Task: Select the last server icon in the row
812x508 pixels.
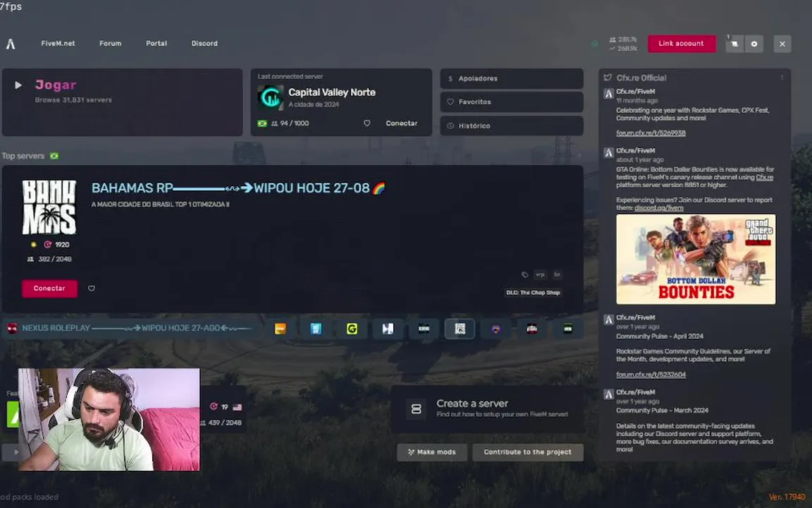Action: [568, 329]
